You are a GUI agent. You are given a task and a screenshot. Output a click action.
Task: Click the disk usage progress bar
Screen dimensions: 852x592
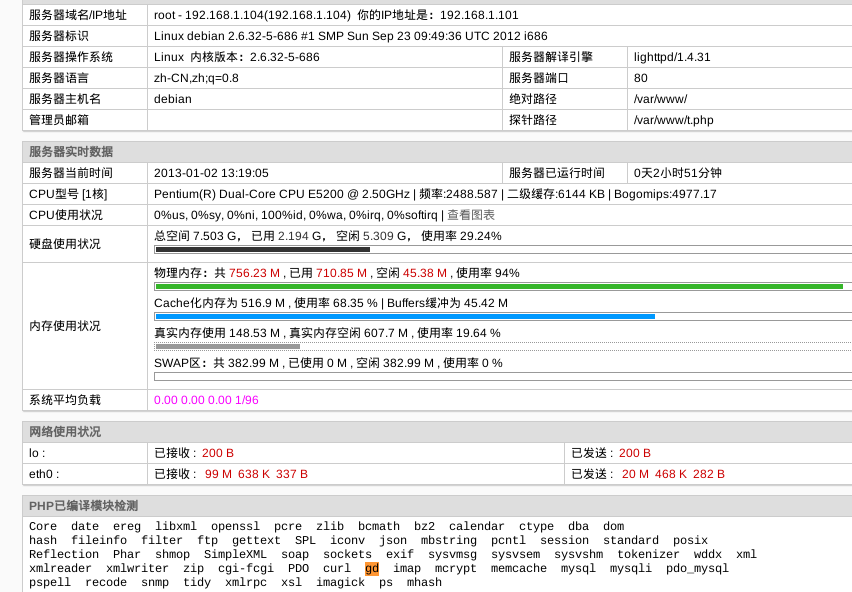(x=503, y=250)
